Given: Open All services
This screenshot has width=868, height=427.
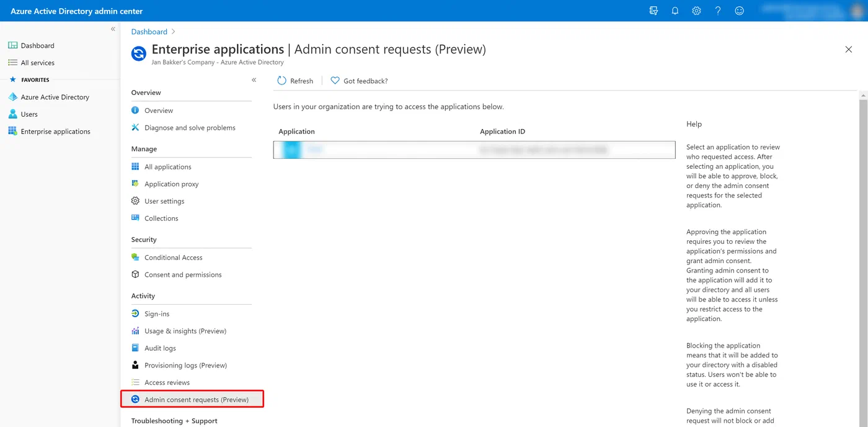Looking at the screenshot, I should tap(38, 63).
